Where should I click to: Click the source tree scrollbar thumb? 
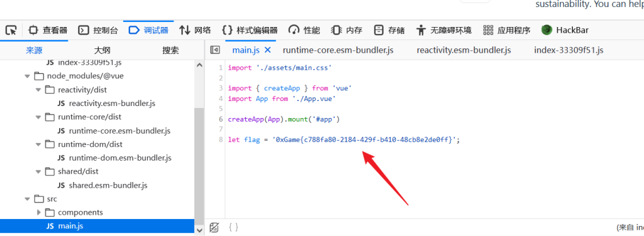[x=199, y=167]
